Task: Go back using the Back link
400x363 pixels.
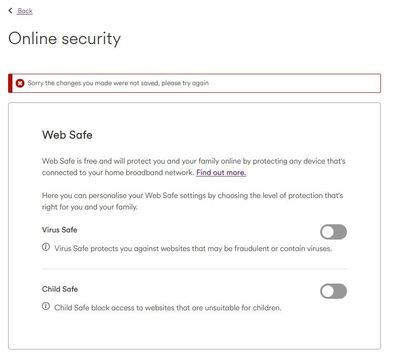Action: point(25,11)
